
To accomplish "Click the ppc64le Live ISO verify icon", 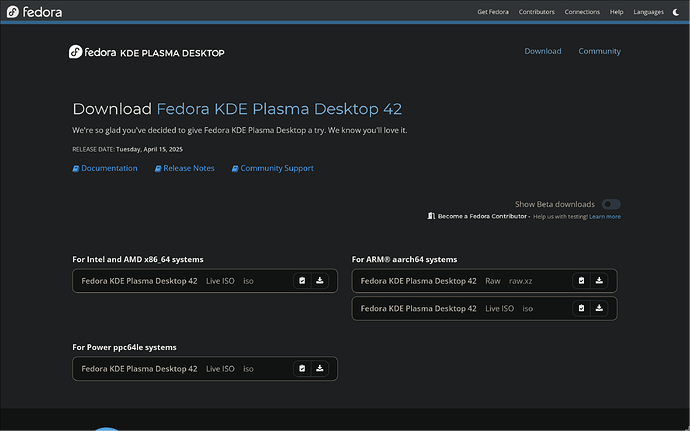I will point(302,368).
